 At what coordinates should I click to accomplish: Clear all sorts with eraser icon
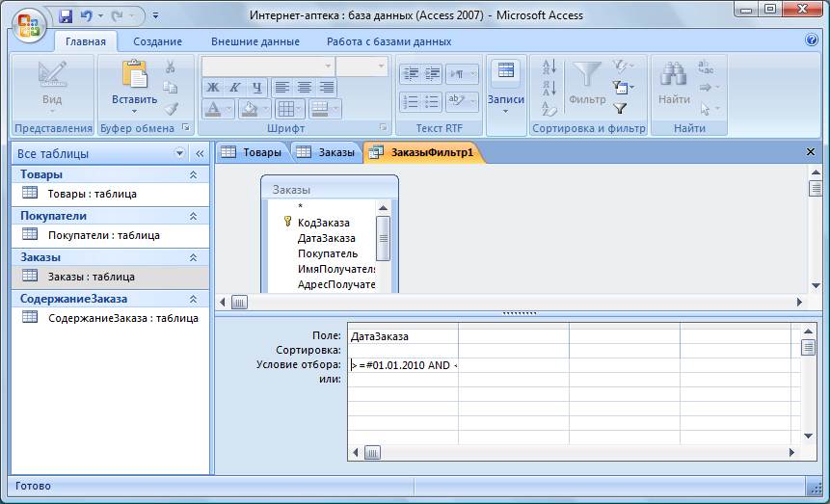pyautogui.click(x=549, y=109)
